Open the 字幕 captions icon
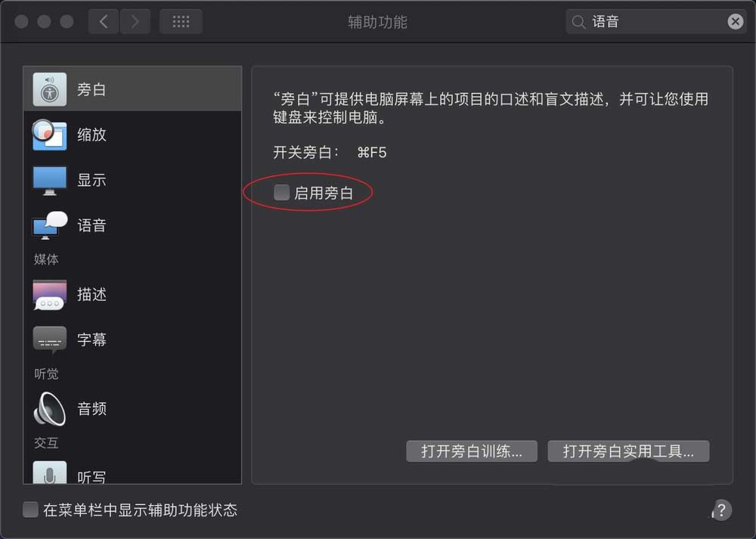This screenshot has height=539, width=756. coord(50,340)
